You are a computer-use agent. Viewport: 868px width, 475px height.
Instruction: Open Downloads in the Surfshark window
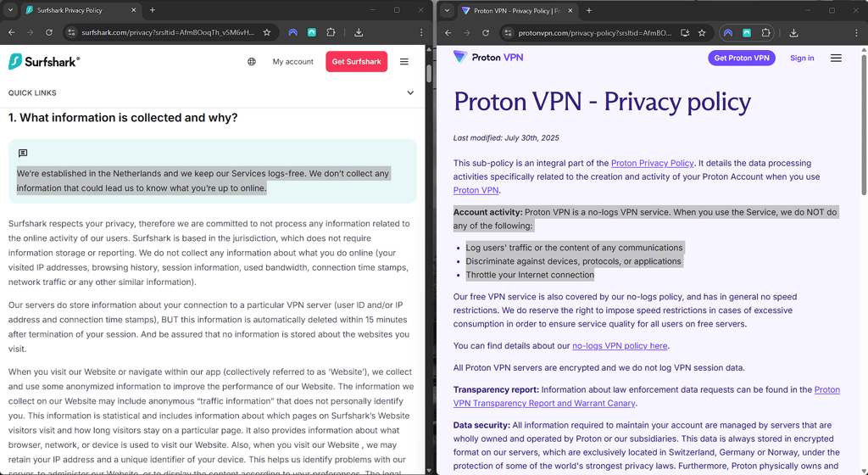[359, 33]
